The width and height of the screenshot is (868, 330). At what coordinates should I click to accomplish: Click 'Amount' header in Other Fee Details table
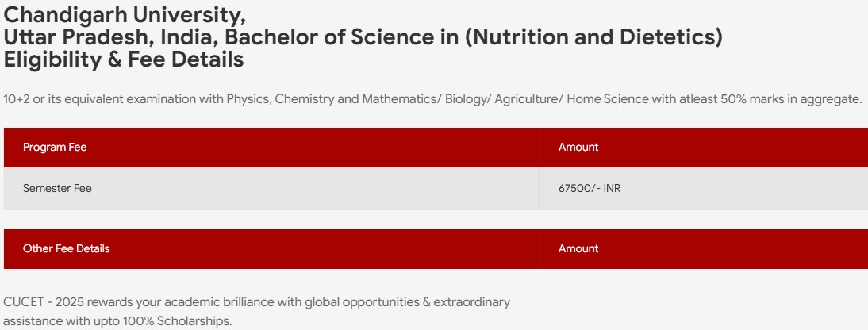(x=578, y=248)
